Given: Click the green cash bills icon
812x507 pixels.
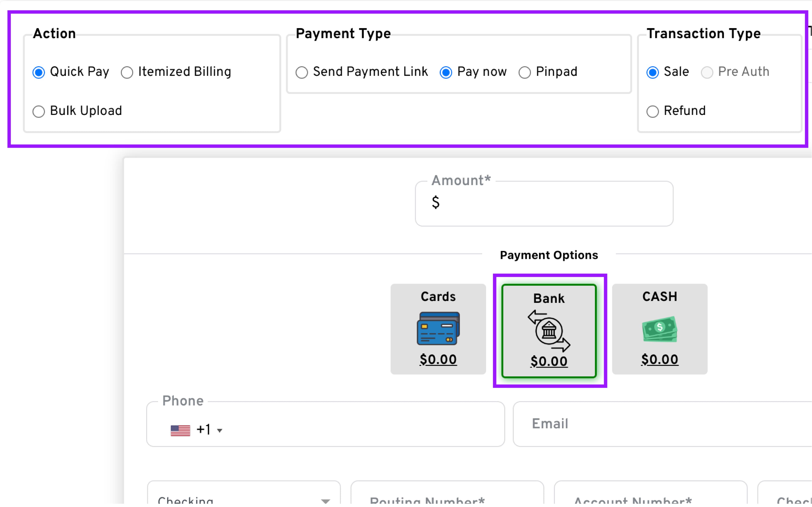Looking at the screenshot, I should click(x=660, y=329).
